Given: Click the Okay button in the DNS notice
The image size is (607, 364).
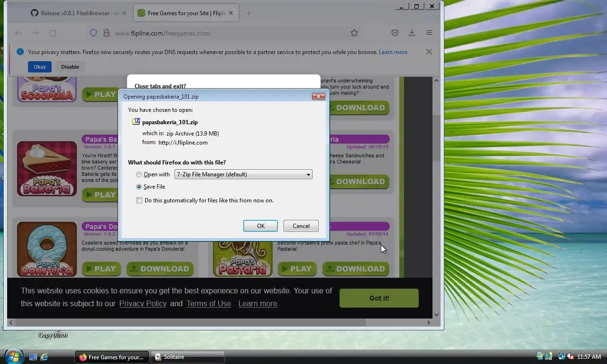Looking at the screenshot, I should coord(40,67).
